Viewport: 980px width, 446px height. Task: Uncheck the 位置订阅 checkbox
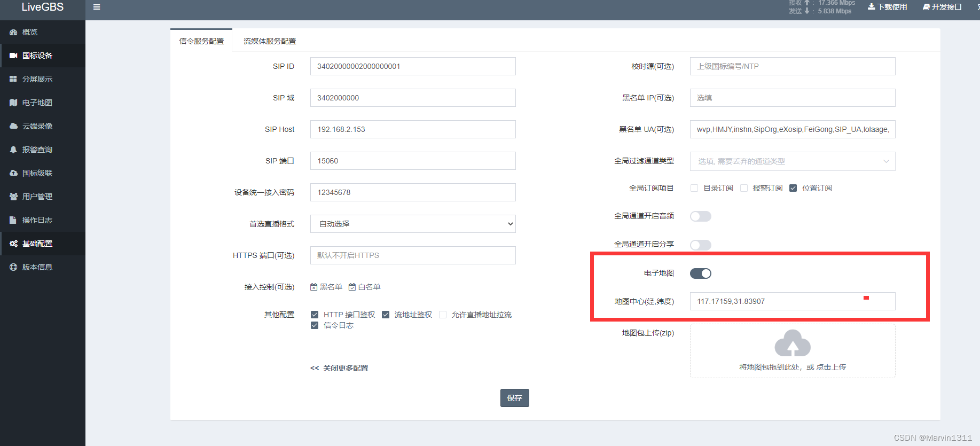tap(793, 188)
